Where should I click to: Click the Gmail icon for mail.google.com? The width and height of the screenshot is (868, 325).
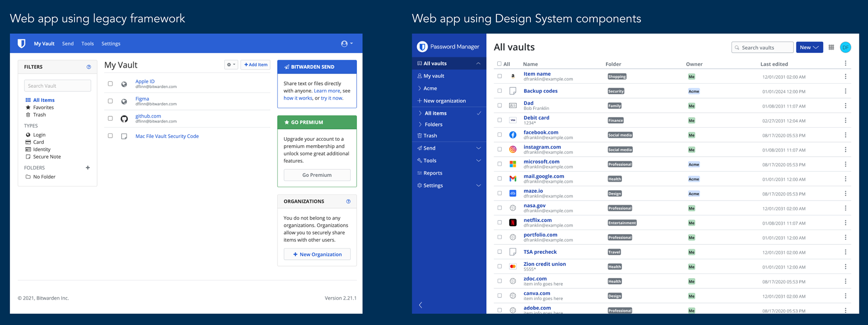[x=513, y=179]
